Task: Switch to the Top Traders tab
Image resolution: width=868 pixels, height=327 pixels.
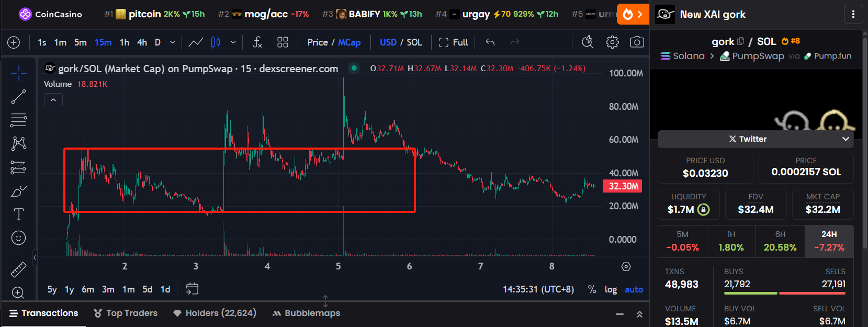Action: point(126,313)
